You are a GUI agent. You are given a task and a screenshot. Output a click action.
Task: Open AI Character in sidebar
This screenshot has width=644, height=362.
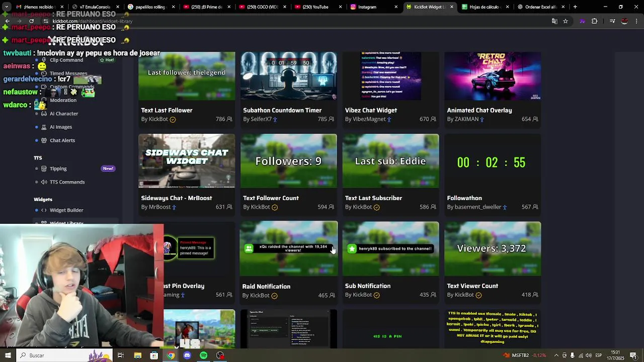[x=64, y=114]
